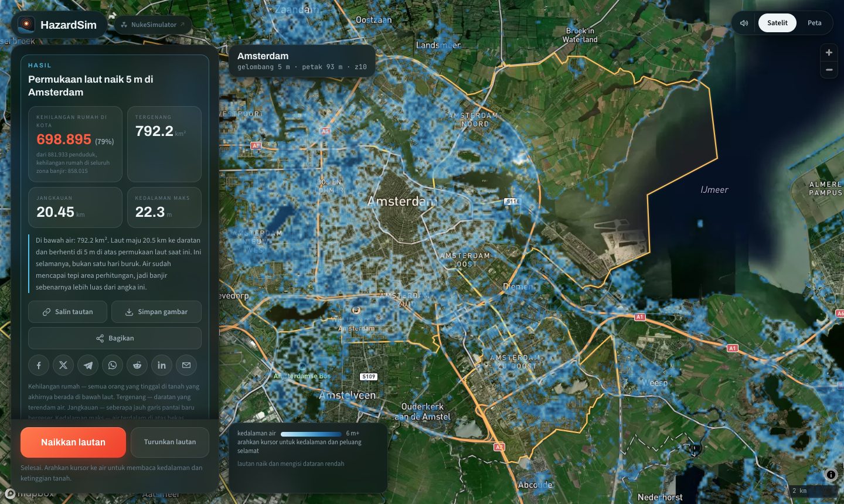Open the Bagikan share button
The width and height of the screenshot is (844, 504).
tap(115, 338)
